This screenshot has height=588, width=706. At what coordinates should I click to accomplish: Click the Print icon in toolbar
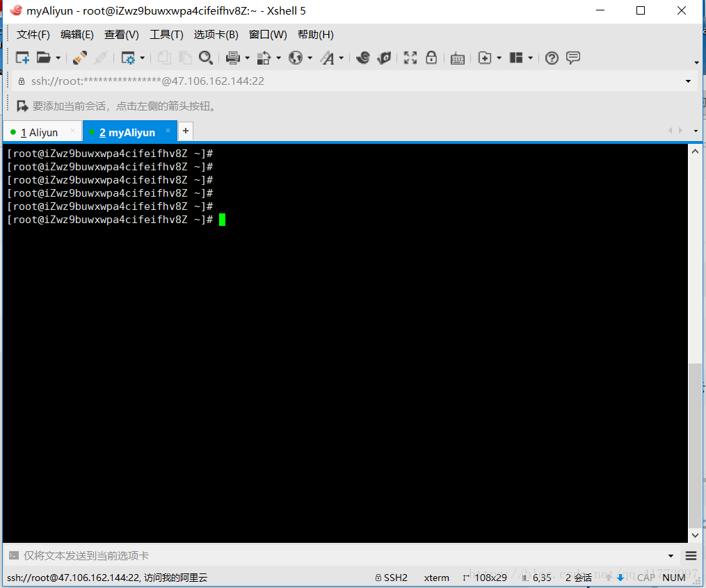[233, 58]
